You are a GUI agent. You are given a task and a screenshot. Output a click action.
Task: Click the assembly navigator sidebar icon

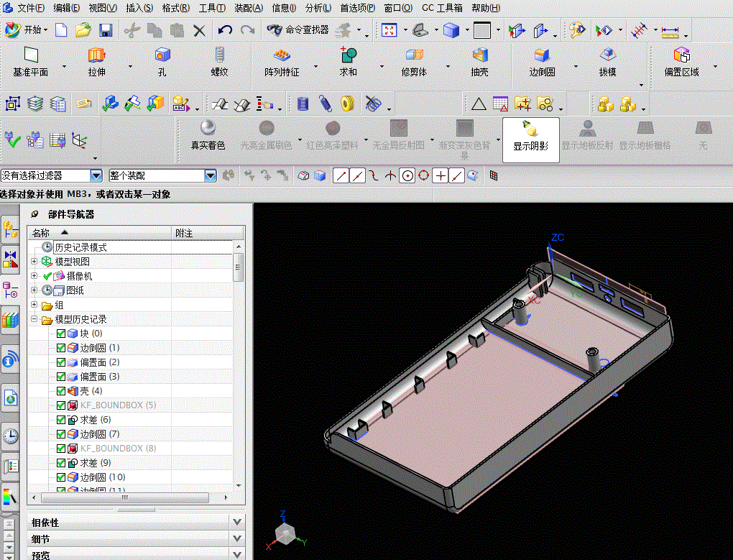pyautogui.click(x=10, y=229)
